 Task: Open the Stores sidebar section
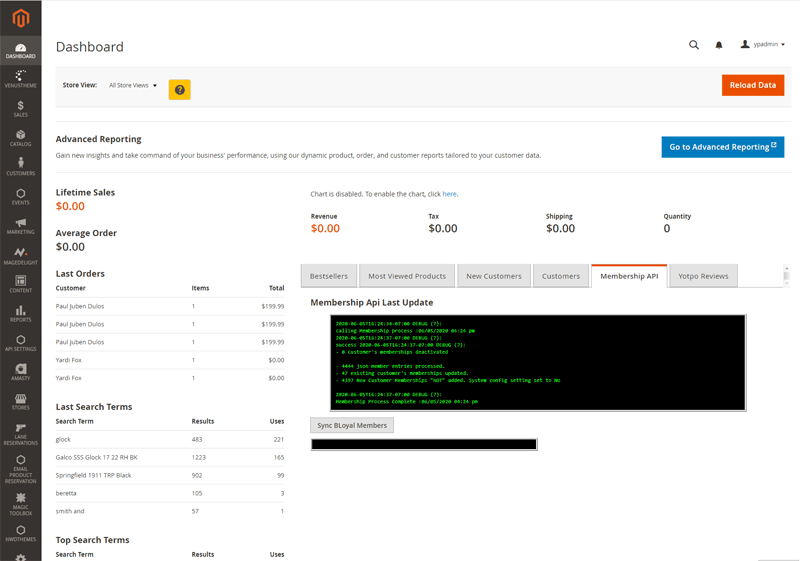[20, 402]
